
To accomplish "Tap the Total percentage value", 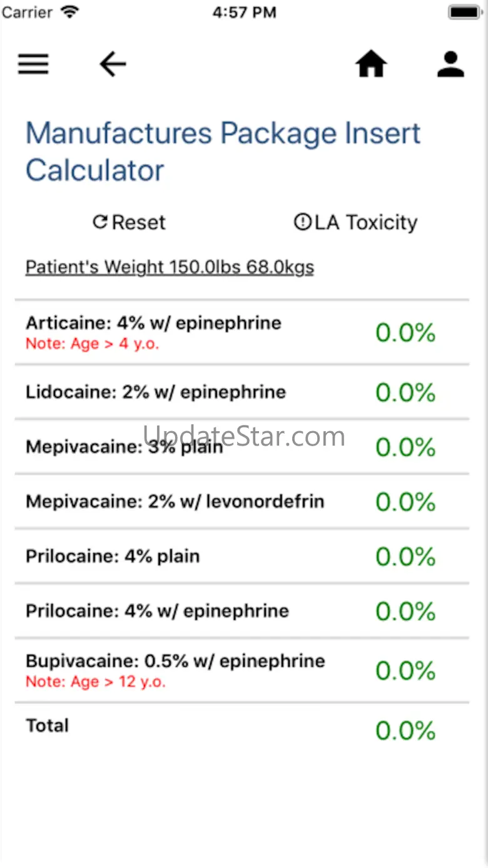I will pos(405,731).
